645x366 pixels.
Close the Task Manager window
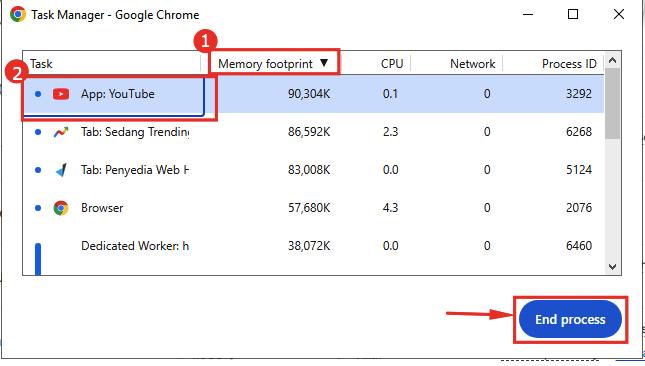click(619, 14)
